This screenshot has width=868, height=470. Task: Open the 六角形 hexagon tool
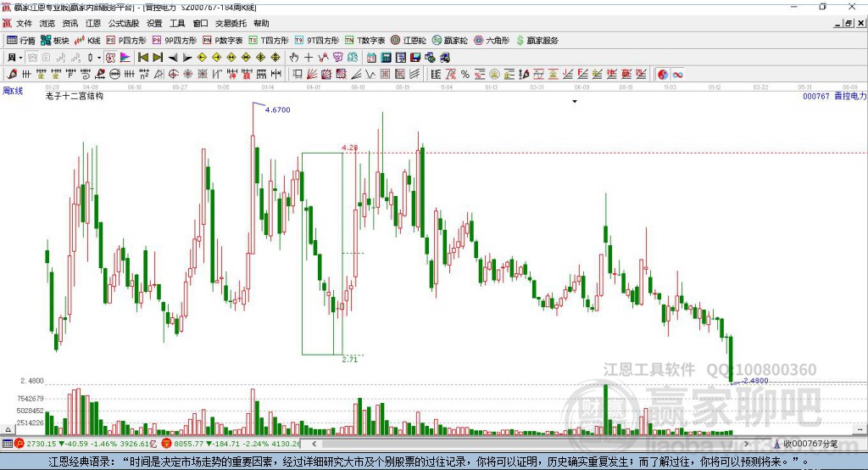tap(492, 41)
